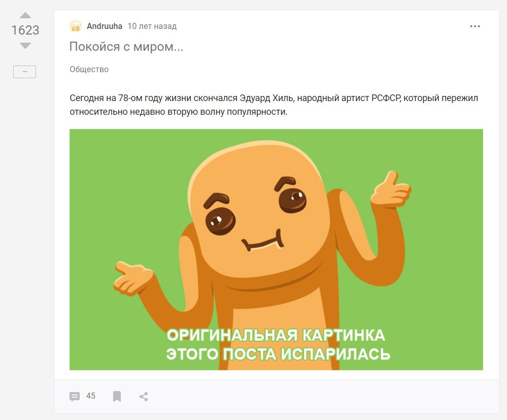Screen dimensions: 507x420
Task: Open the three-dot post options menu
Action: coord(475,26)
